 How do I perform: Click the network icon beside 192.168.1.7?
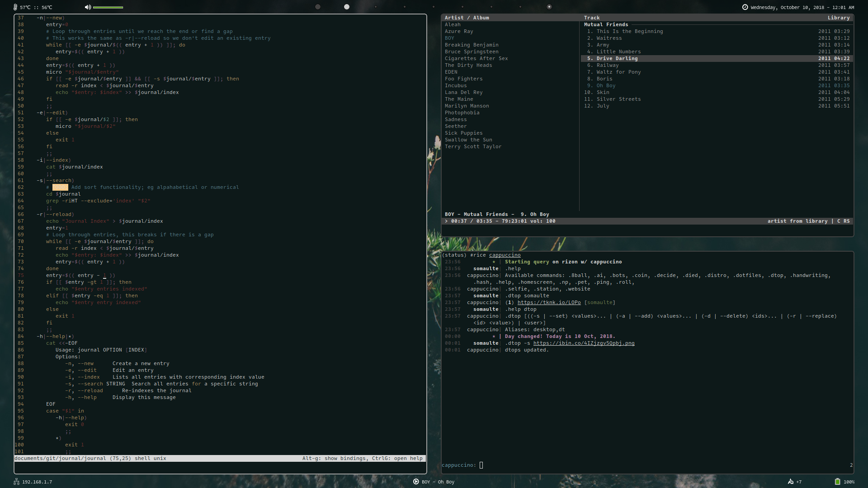16,482
